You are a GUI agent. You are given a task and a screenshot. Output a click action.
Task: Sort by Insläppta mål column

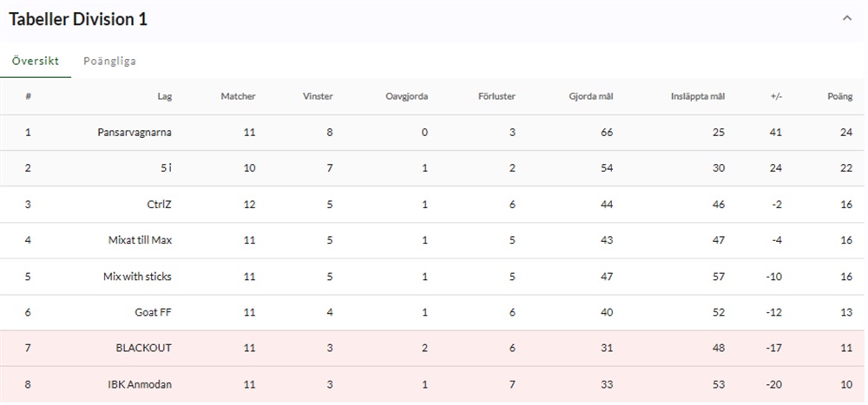coord(698,96)
